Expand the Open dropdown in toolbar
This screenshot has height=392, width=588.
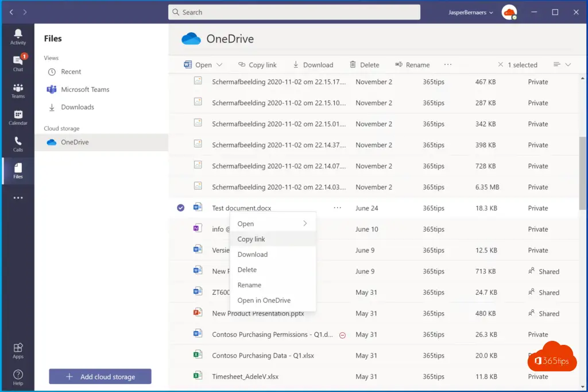tap(219, 64)
